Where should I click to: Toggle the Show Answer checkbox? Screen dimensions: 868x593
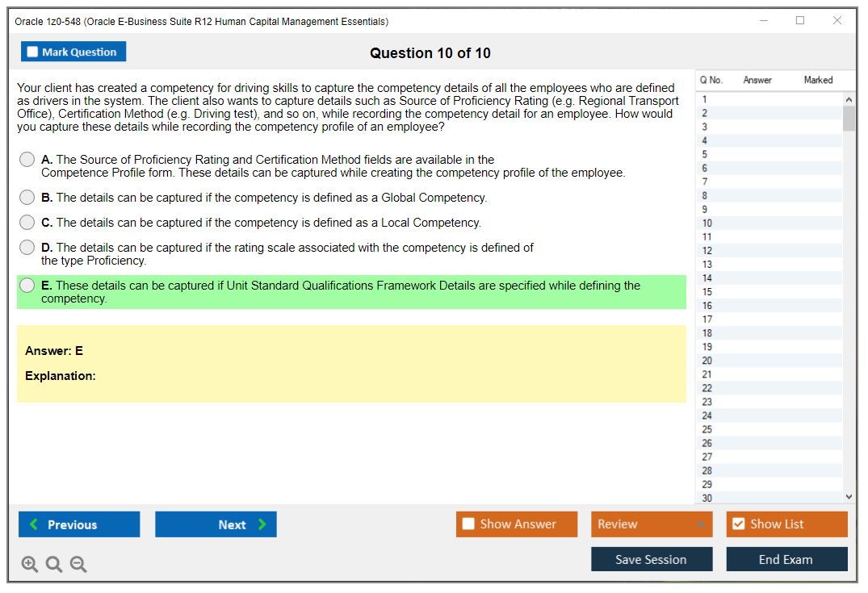pyautogui.click(x=468, y=524)
